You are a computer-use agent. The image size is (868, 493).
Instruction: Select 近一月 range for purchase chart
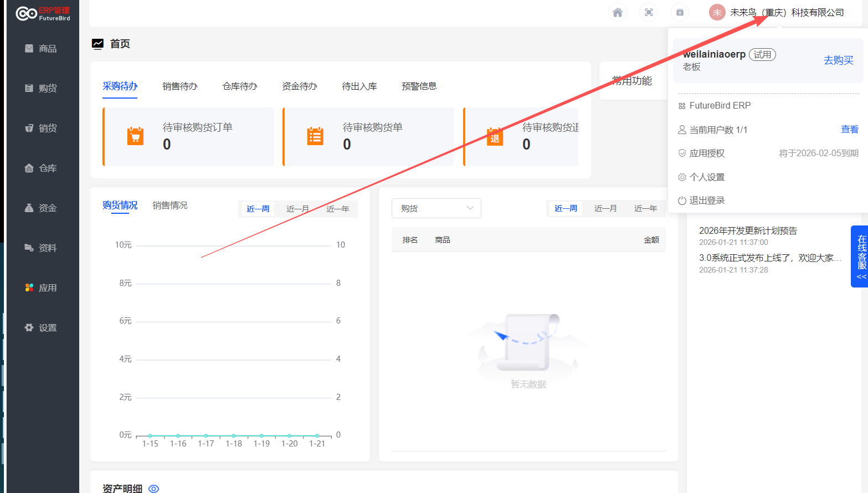coord(297,209)
